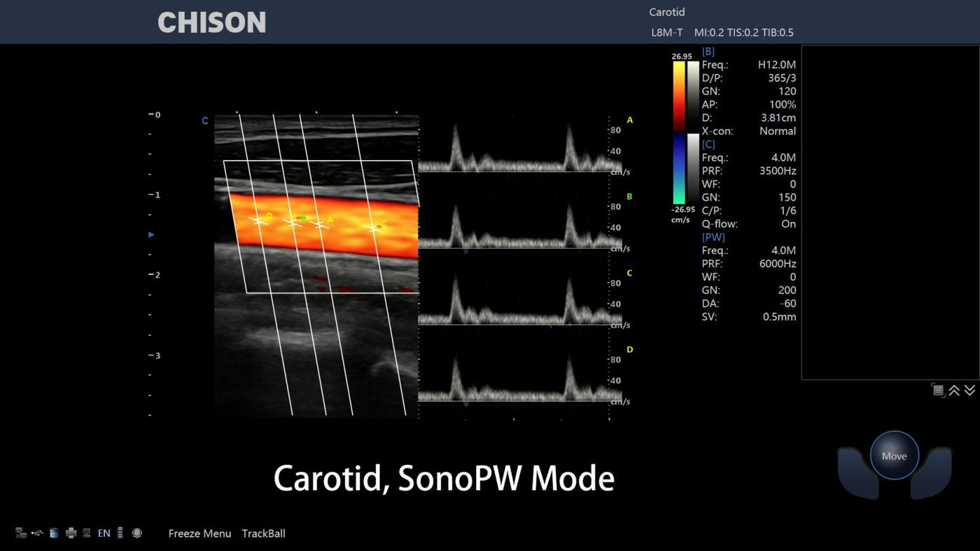Click color gain value 150
The width and height of the screenshot is (980, 551).
[787, 197]
